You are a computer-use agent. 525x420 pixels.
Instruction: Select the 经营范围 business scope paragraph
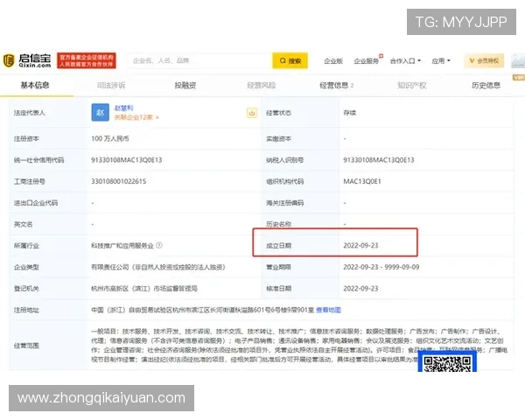tap(299, 346)
